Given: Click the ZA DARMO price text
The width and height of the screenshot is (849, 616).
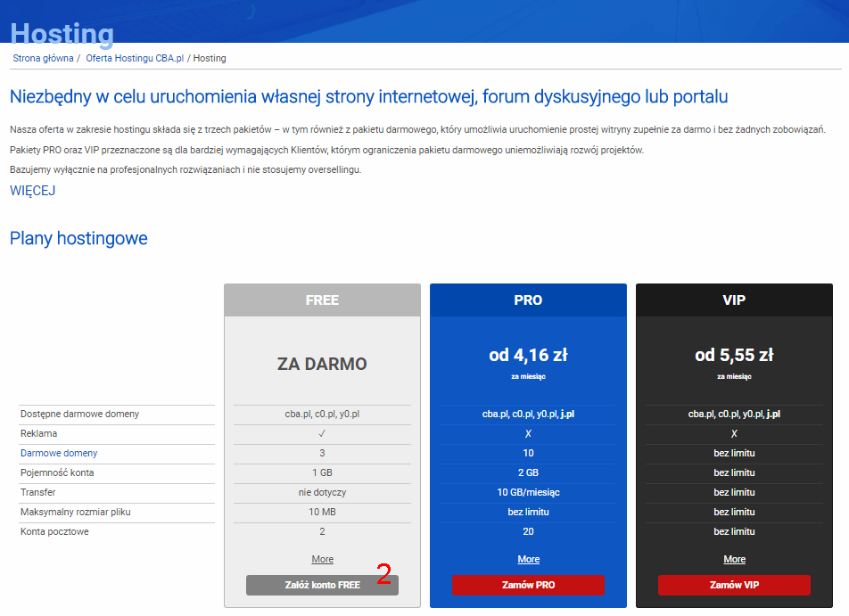Looking at the screenshot, I should point(322,364).
